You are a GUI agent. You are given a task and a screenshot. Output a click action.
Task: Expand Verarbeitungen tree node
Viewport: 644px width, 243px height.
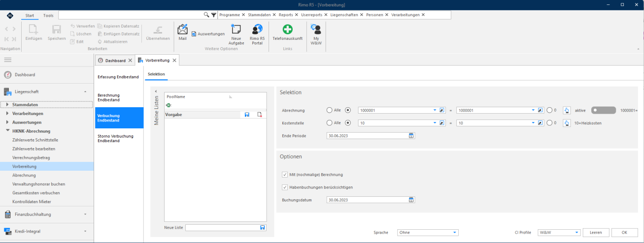click(x=7, y=113)
